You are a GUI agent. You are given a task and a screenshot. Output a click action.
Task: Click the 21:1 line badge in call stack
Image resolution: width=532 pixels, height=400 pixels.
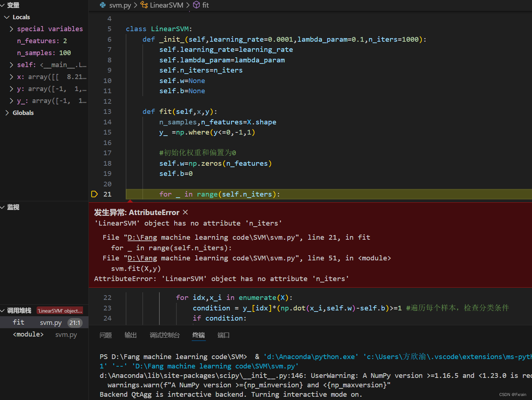75,323
